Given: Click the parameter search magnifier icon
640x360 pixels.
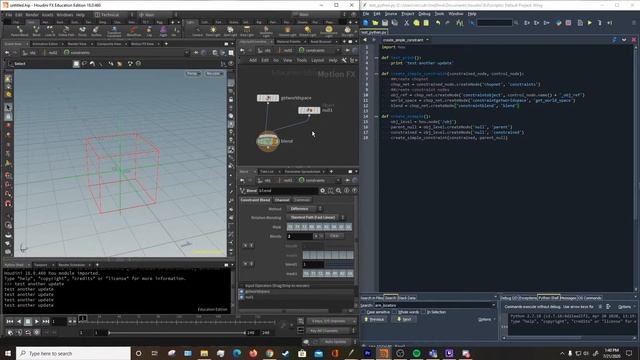Looking at the screenshot, I should tap(338, 191).
